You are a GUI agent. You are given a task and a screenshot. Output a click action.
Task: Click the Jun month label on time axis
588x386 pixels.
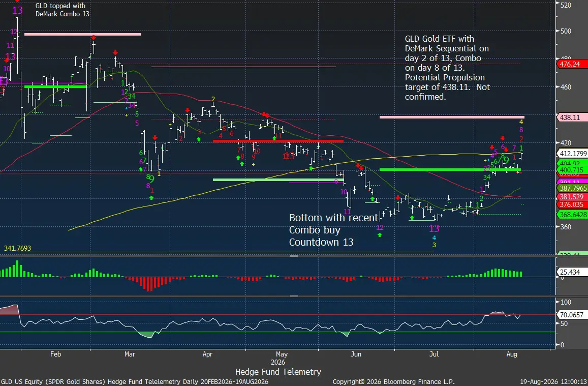coord(356,354)
